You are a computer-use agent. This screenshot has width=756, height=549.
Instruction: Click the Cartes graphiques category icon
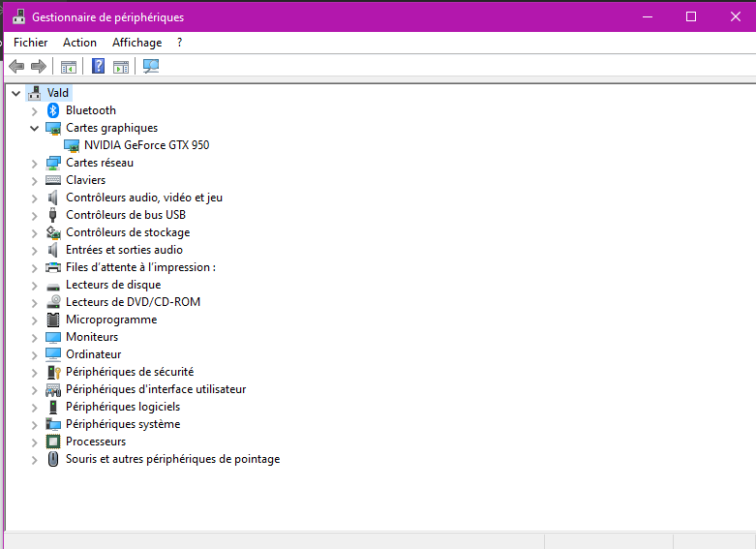click(x=53, y=129)
